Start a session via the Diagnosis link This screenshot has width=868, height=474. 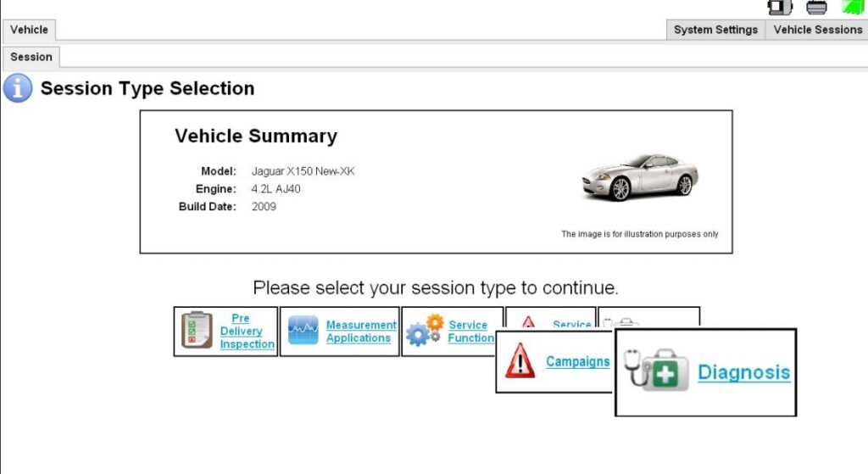(743, 372)
